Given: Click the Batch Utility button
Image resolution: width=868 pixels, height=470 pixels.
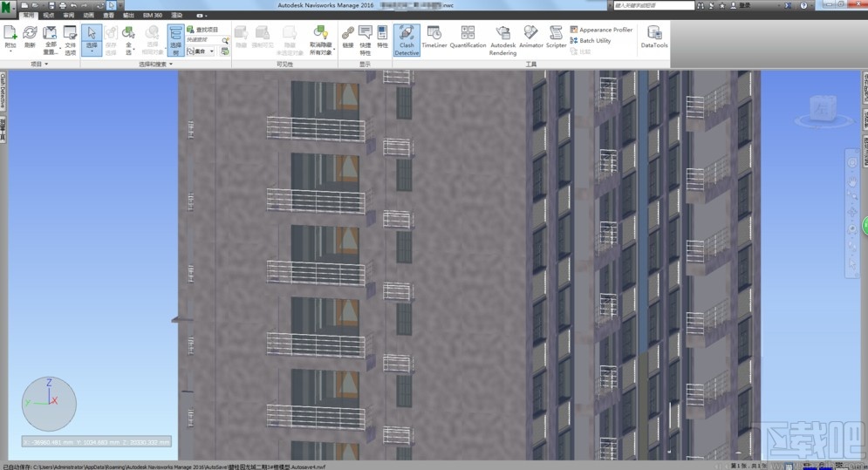Looking at the screenshot, I should (594, 41).
